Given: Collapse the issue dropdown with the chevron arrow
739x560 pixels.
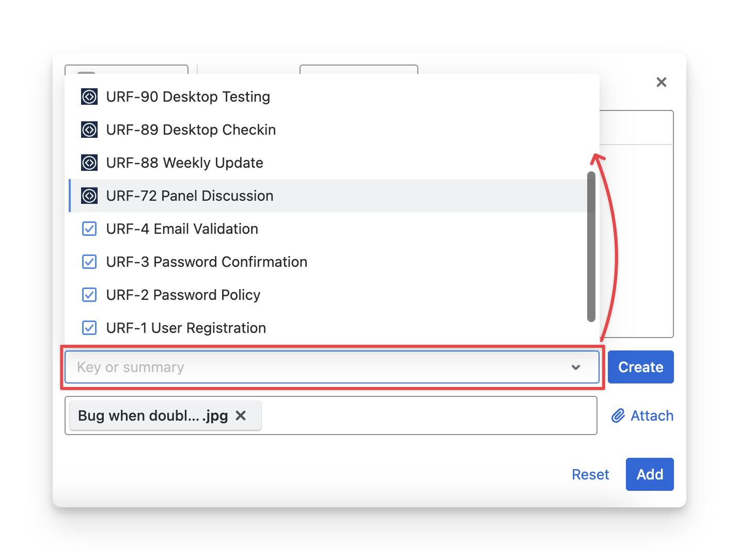Looking at the screenshot, I should (x=576, y=367).
